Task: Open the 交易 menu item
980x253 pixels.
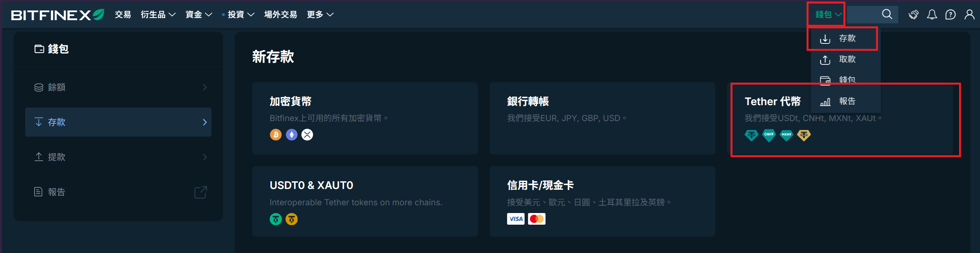Action: (123, 15)
